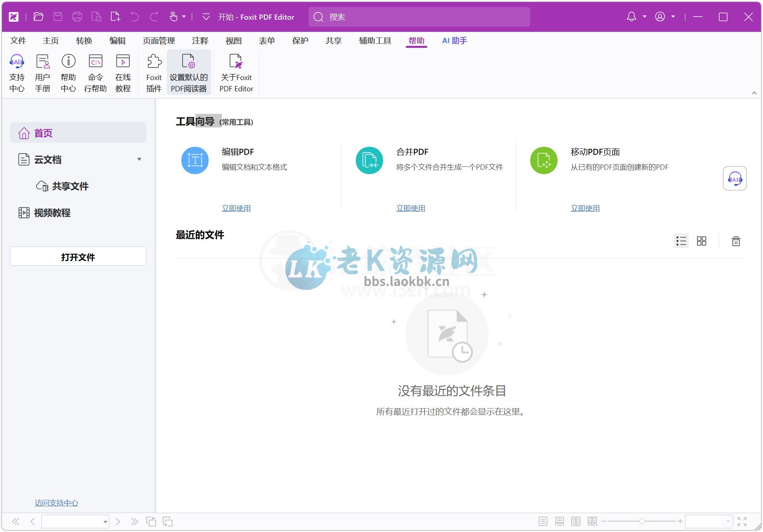Click the Foxit logo in title bar
This screenshot has height=532, width=763.
pyautogui.click(x=14, y=16)
